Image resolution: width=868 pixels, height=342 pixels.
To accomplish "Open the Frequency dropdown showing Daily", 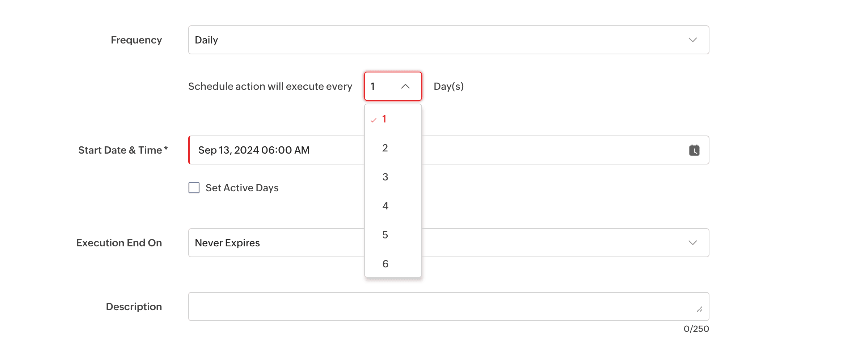I will coord(434,40).
